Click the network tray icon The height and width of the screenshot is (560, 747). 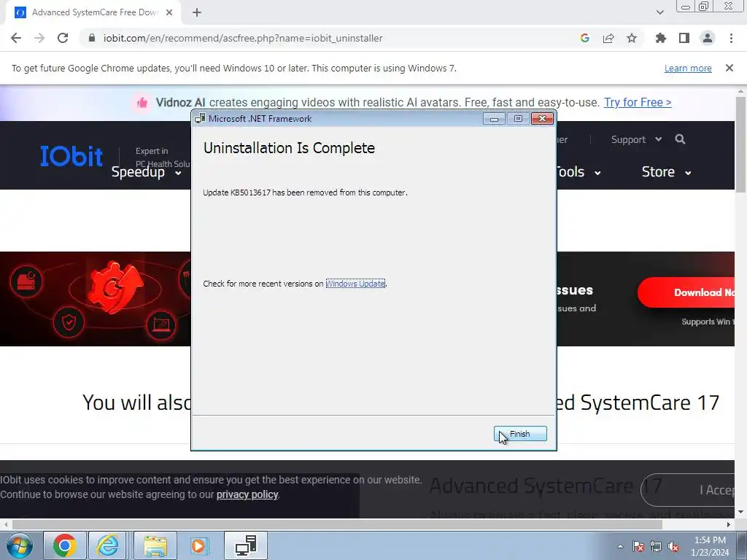point(656,546)
